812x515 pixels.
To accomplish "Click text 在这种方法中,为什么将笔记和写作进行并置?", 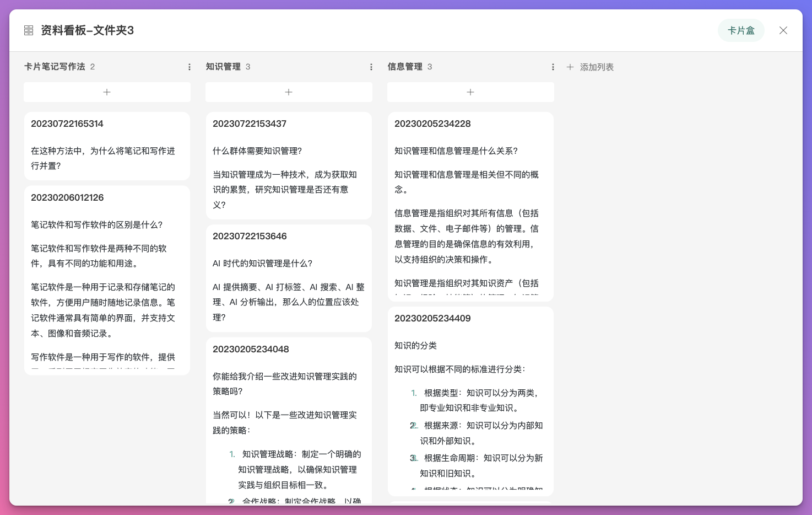I will [x=103, y=158].
